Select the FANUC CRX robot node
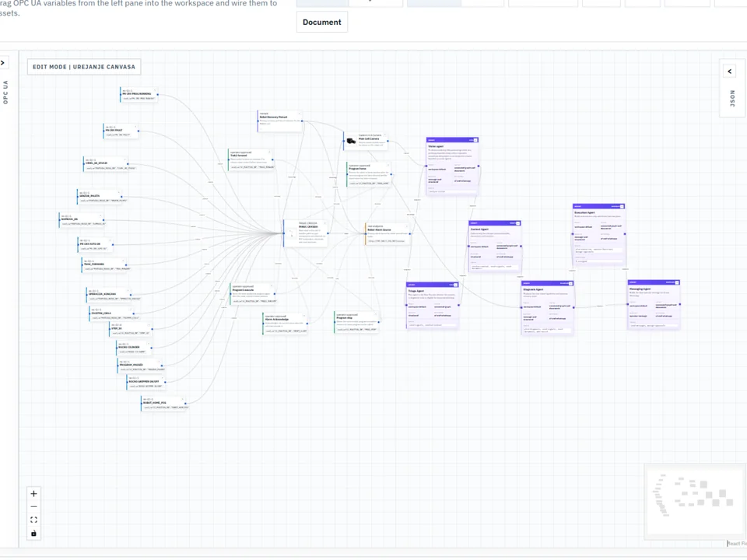 305,233
